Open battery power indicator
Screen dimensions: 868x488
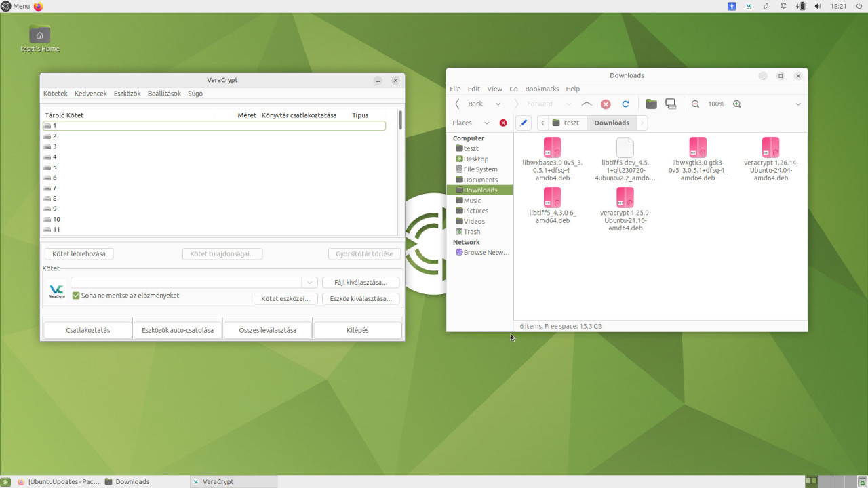tap(801, 6)
